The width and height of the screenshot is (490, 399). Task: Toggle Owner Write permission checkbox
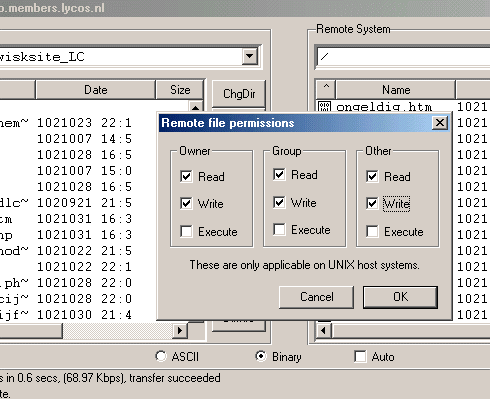pyautogui.click(x=186, y=203)
